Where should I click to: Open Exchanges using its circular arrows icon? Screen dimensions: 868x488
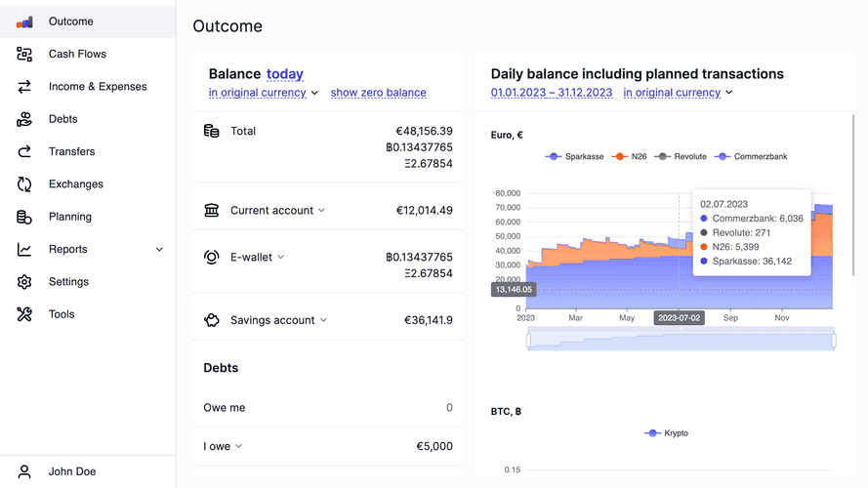(24, 184)
